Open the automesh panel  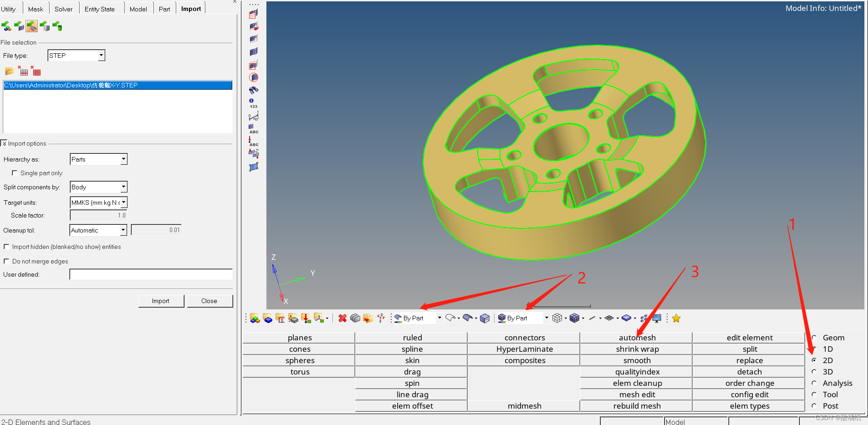click(x=637, y=338)
